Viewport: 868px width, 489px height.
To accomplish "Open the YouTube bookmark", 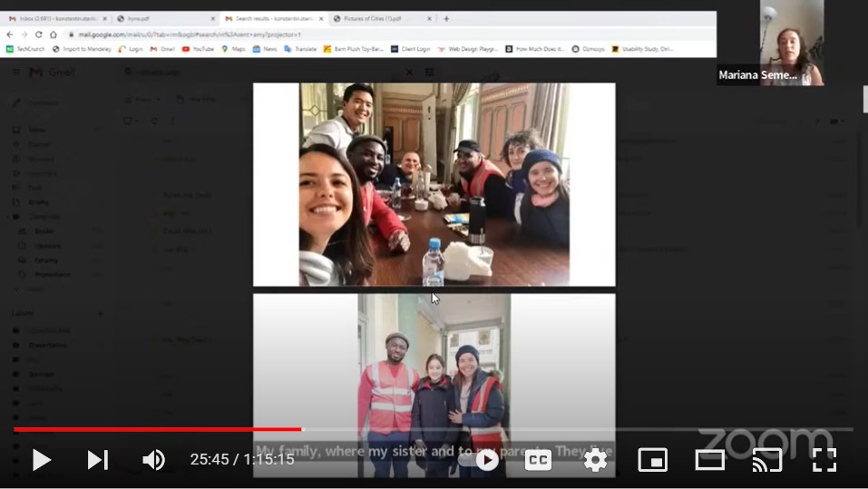I will click(x=198, y=49).
